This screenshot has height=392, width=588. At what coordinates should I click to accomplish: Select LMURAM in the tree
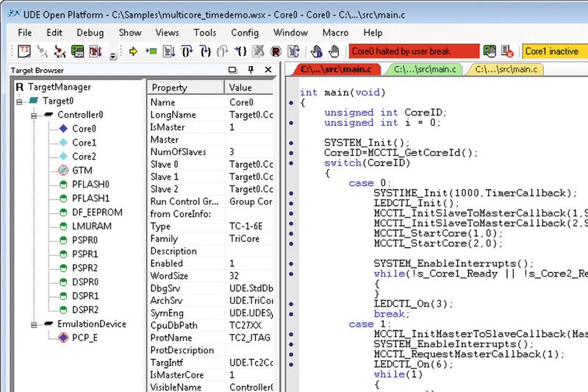tap(91, 227)
